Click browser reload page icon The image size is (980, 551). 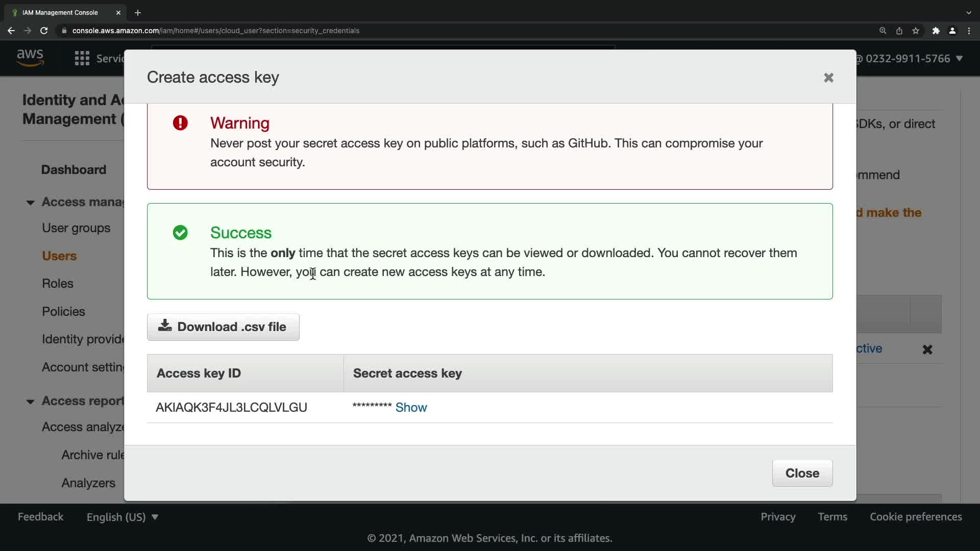pos(44,31)
